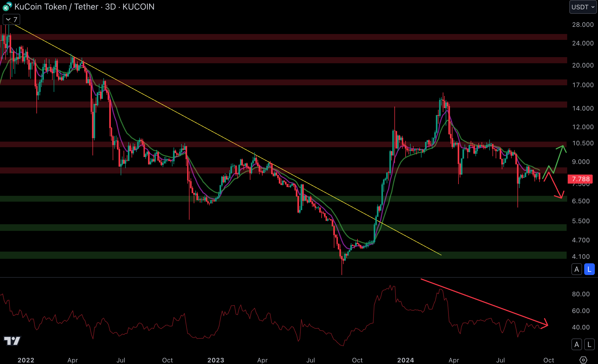The height and width of the screenshot is (364, 598).
Task: Click the red 7.788 current price label
Action: (x=580, y=179)
